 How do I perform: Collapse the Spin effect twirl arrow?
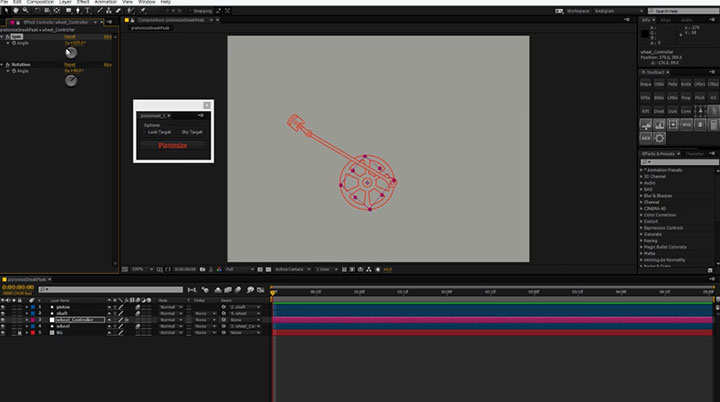tap(2, 36)
